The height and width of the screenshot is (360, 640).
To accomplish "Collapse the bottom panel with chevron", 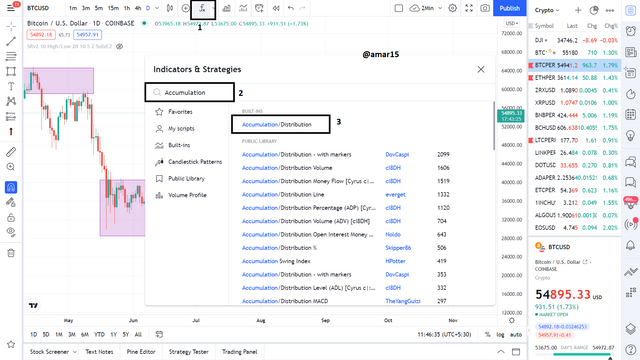I will (501, 352).
